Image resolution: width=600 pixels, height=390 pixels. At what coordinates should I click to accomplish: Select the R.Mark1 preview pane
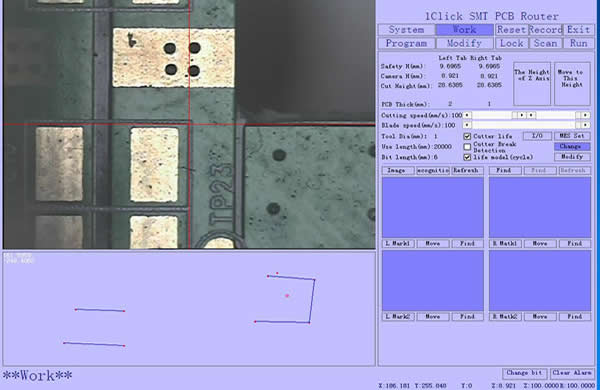[x=540, y=207]
